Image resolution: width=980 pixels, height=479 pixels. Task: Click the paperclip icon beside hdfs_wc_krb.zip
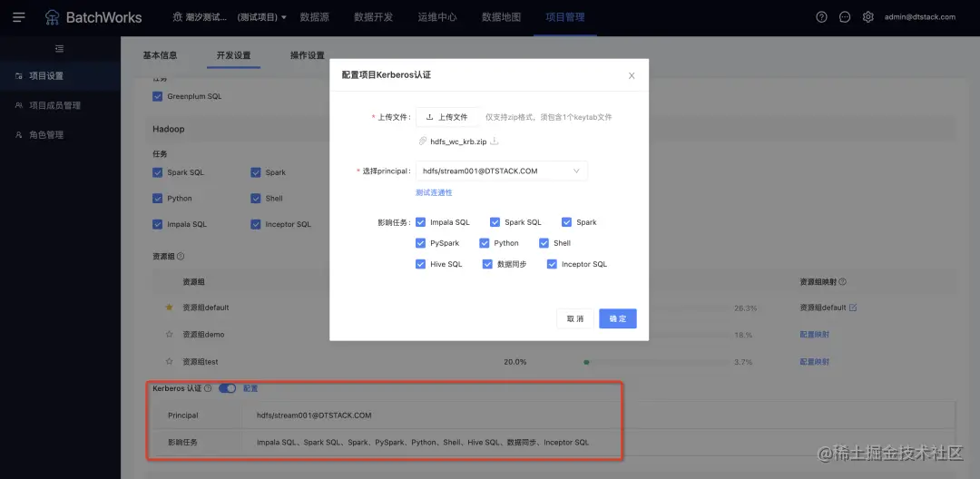(423, 142)
